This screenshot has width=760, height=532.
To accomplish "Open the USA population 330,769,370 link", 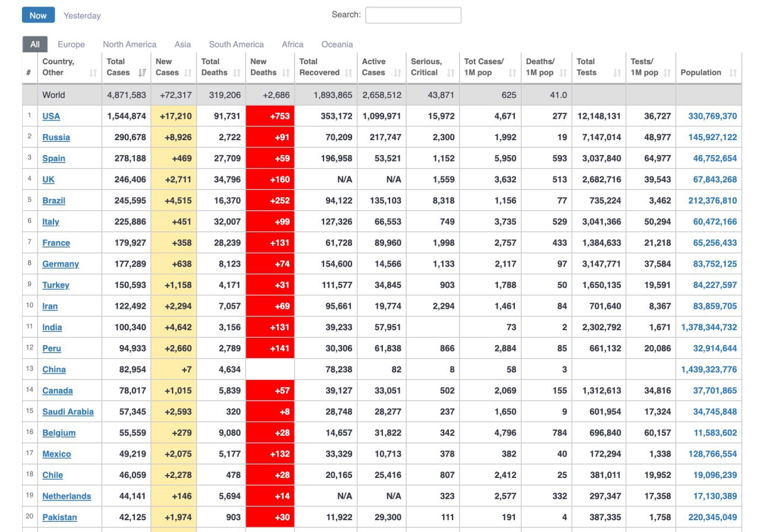I will click(x=712, y=116).
